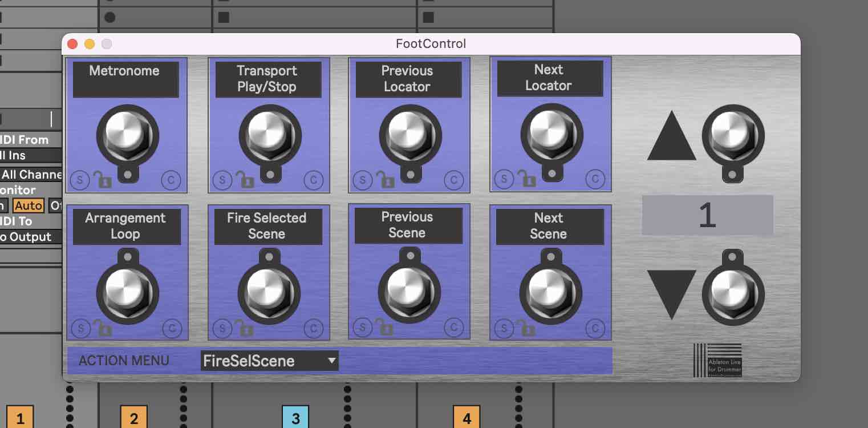Click the S icon in Arrangement Loop pedal

coord(81,329)
